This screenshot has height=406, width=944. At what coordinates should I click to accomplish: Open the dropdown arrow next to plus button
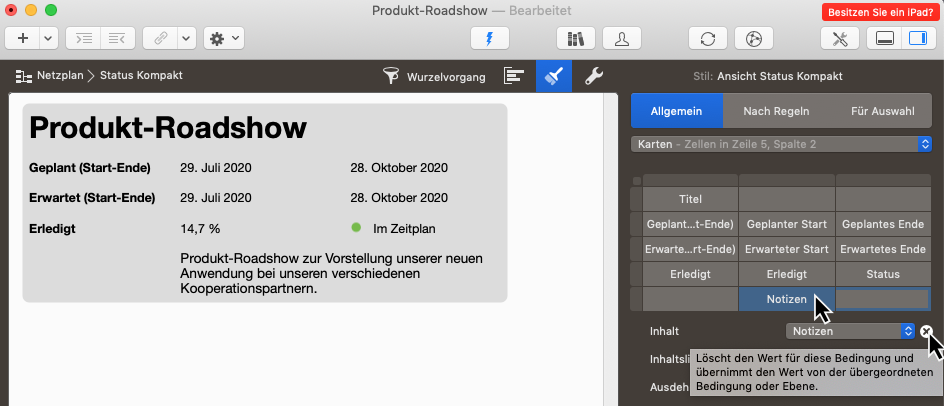coord(49,39)
